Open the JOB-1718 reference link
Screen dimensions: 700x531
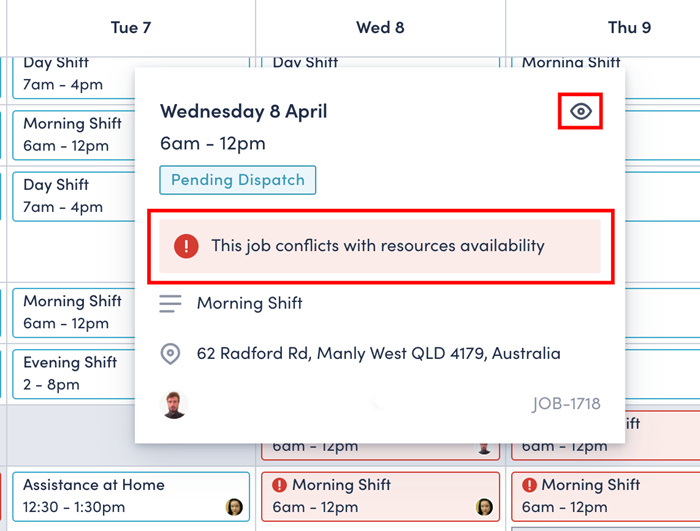point(566,404)
